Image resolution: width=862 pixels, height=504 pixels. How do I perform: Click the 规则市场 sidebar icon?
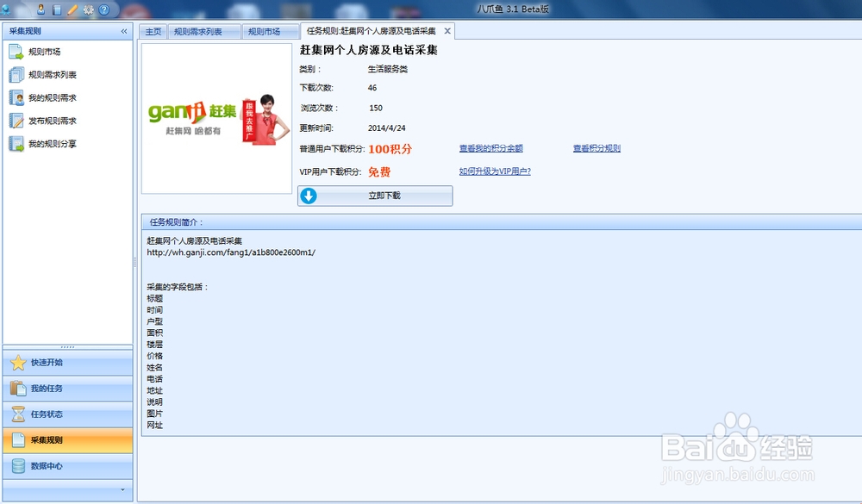(16, 52)
